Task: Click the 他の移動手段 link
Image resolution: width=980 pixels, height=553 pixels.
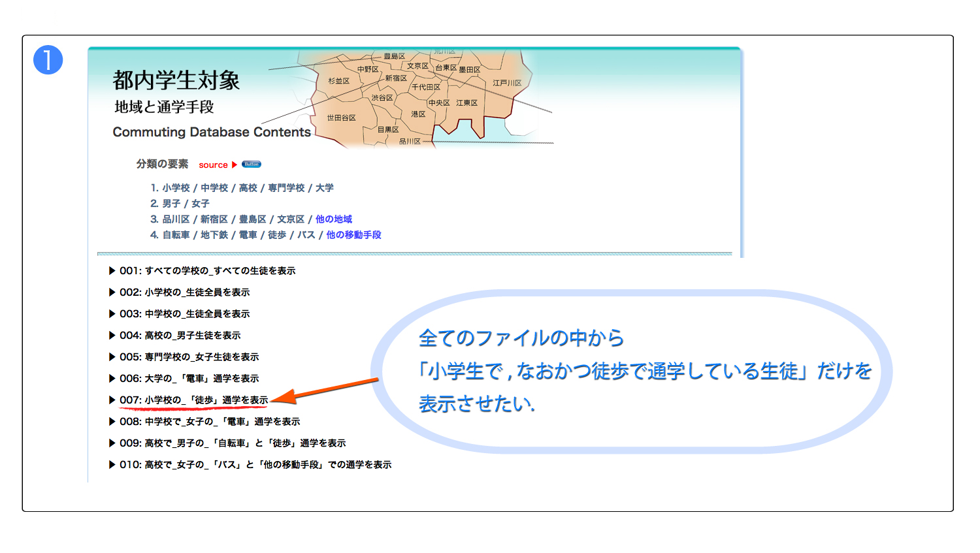Action: click(353, 235)
